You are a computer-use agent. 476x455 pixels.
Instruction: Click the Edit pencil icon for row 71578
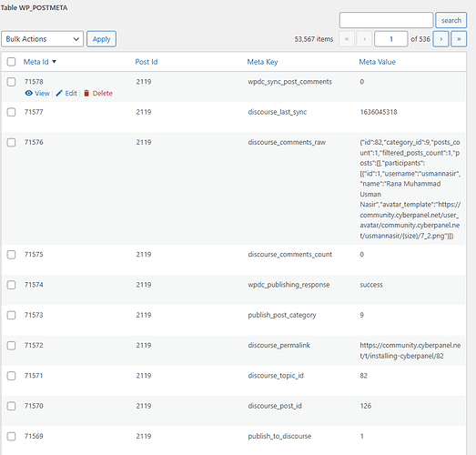59,93
